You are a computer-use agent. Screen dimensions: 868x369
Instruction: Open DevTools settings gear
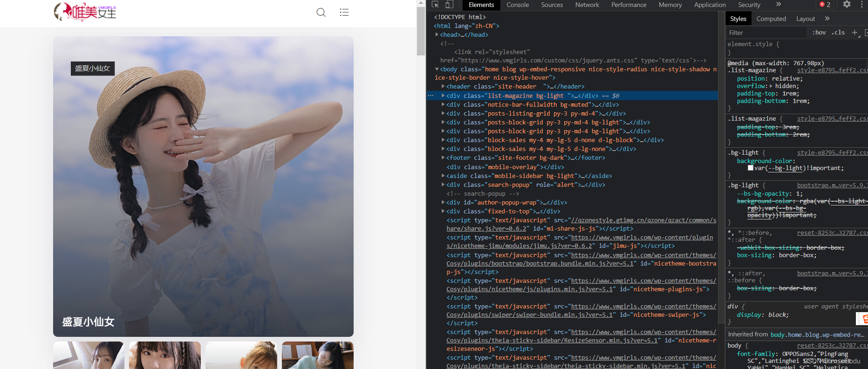click(847, 5)
